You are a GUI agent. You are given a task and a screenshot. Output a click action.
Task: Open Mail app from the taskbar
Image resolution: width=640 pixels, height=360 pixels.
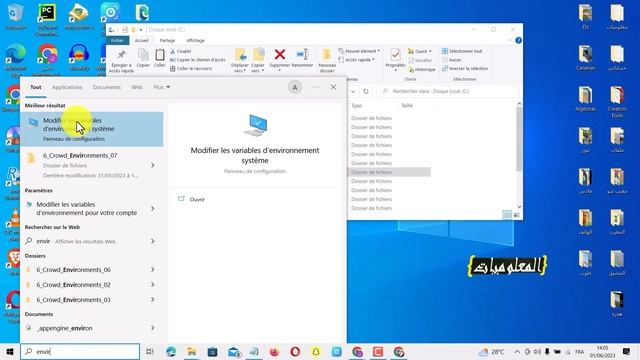233,351
